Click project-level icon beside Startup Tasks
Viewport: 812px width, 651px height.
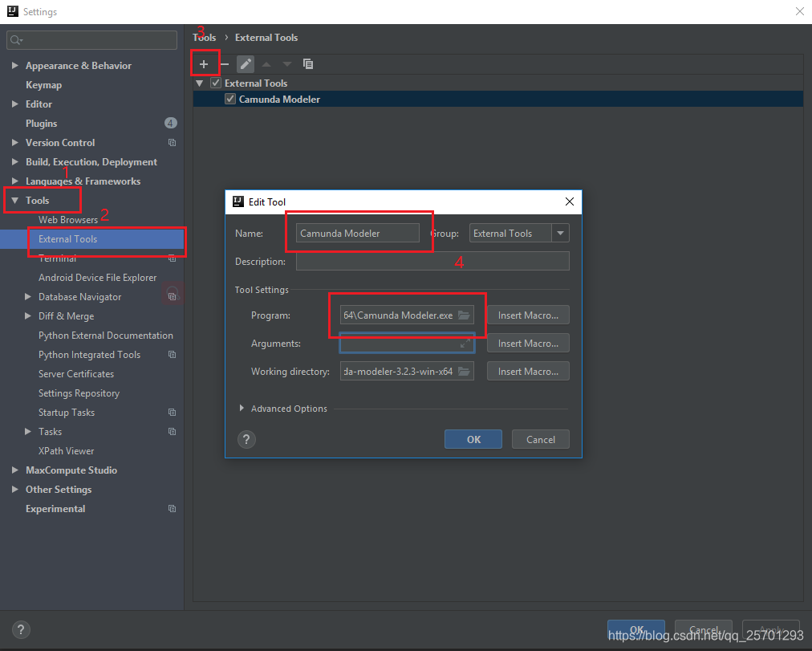(x=172, y=413)
